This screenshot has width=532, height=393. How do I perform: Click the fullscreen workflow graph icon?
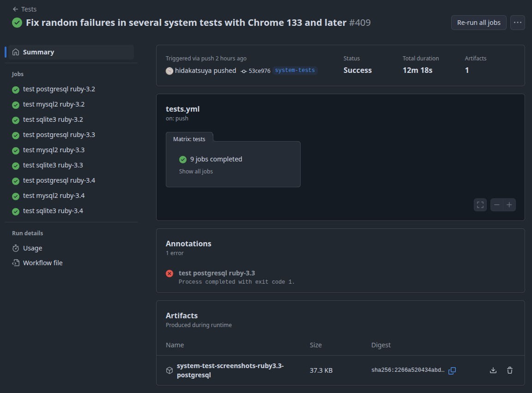[x=480, y=205]
